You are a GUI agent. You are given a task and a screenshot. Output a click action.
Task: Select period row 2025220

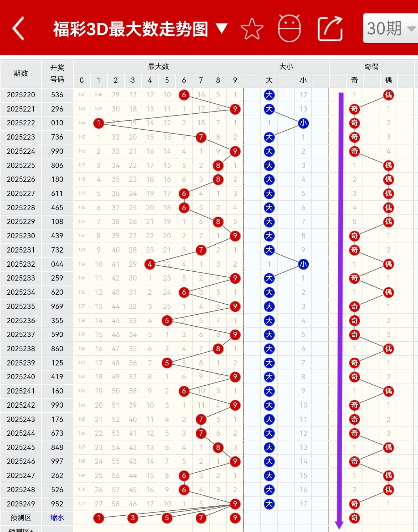coord(21,95)
